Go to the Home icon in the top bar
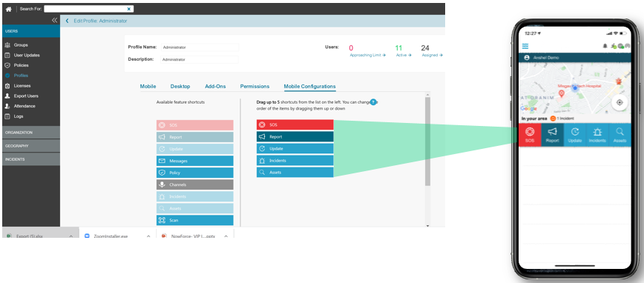 (8, 9)
